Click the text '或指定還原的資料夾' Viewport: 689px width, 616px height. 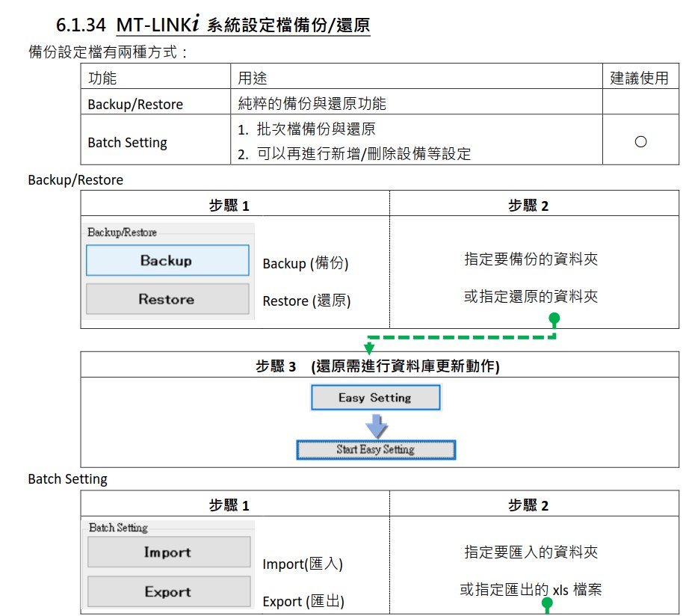pyautogui.click(x=531, y=296)
